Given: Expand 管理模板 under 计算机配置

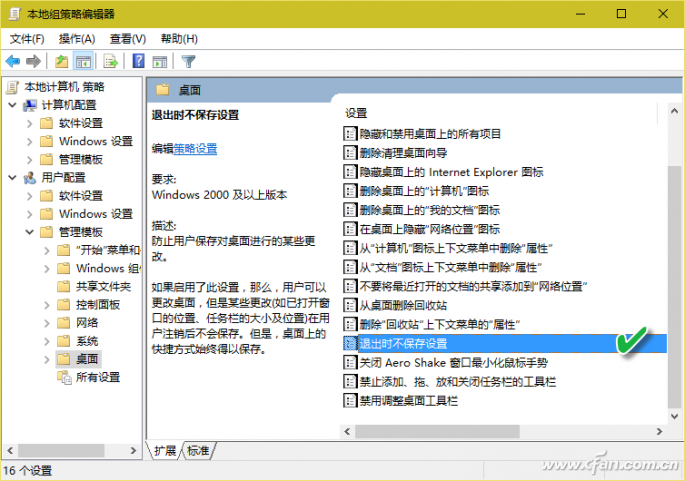Looking at the screenshot, I should (x=29, y=159).
